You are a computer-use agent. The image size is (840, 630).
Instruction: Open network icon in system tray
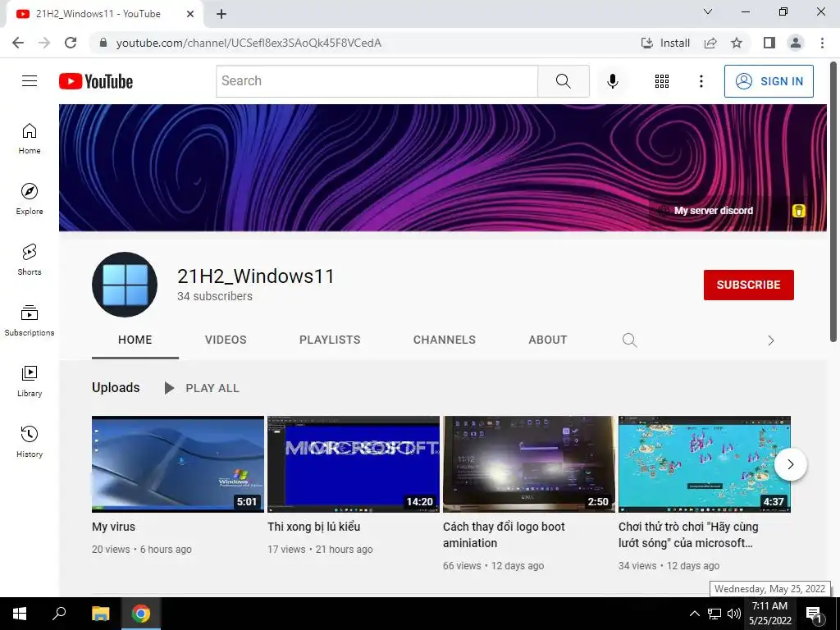(x=714, y=614)
